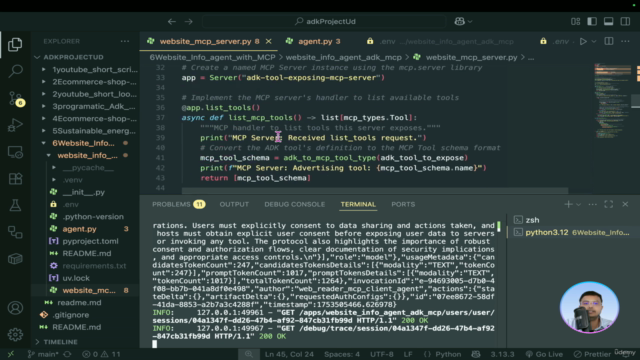Click the New Terminal plus icon
The height and width of the screenshot is (360, 640).
[x=568, y=204]
